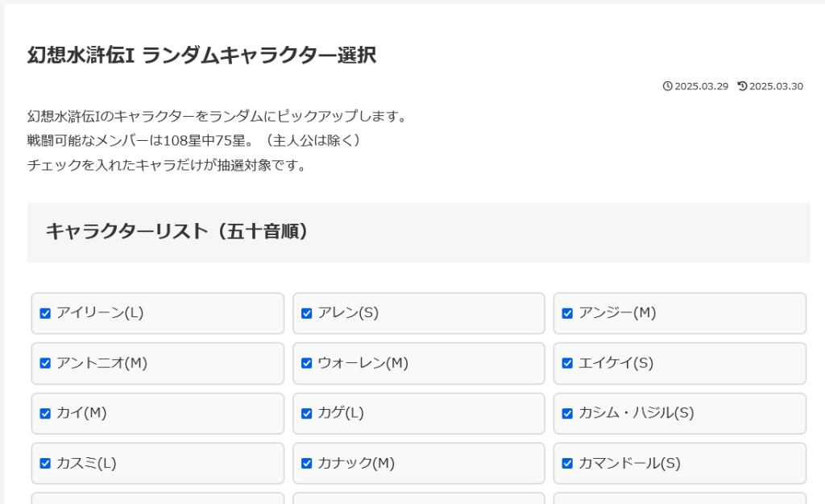The image size is (825, 504).
Task: Uncheck the アイリーン(L) checkbox
Action: click(45, 313)
